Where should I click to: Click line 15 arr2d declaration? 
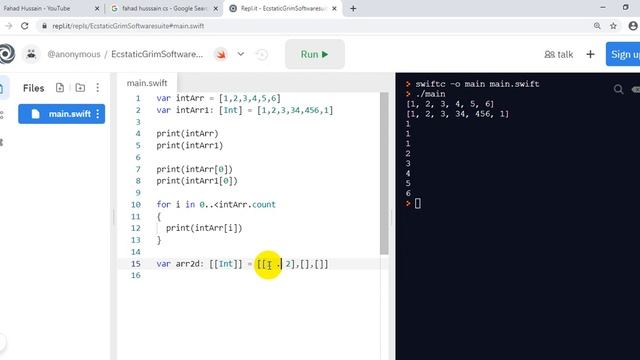(242, 264)
